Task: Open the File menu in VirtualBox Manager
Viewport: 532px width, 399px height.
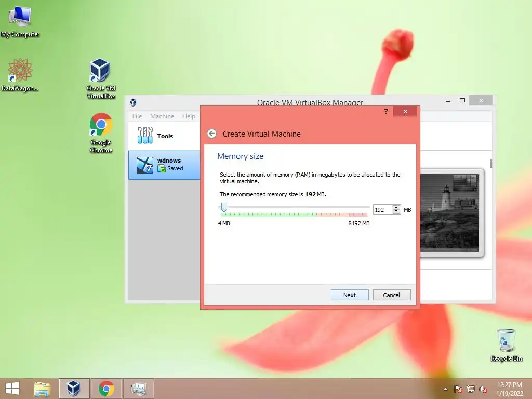Action: (137, 116)
